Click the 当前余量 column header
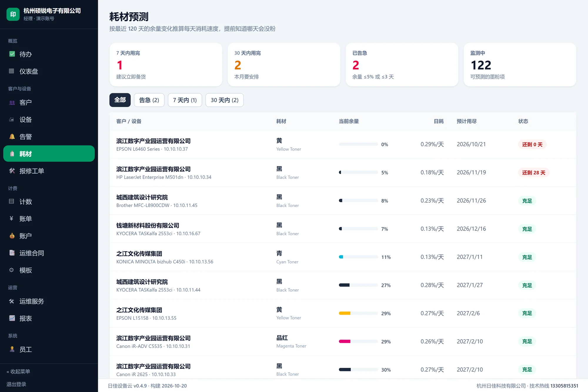Screen dimensions: 588x392 pyautogui.click(x=349, y=121)
